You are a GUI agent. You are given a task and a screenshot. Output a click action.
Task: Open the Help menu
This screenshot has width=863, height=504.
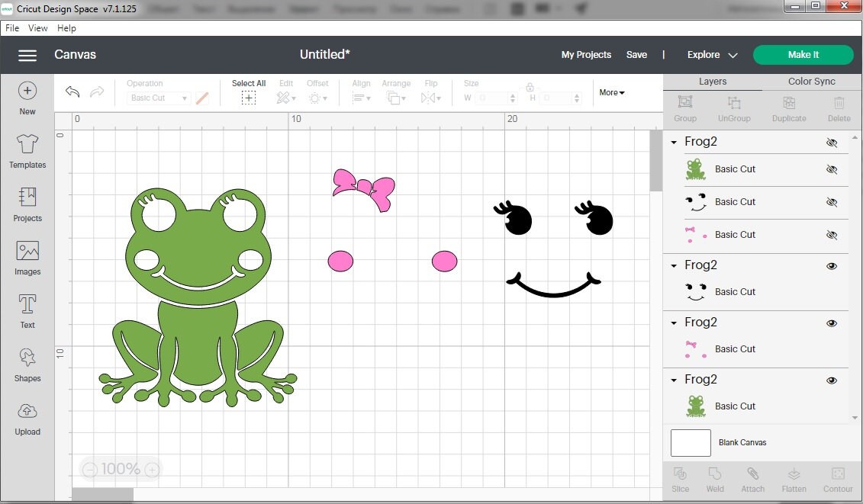66,28
